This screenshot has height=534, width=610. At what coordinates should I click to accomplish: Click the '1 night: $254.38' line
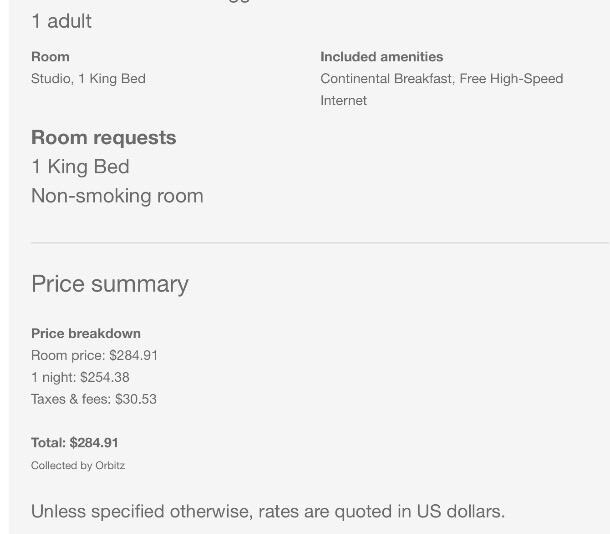click(80, 377)
